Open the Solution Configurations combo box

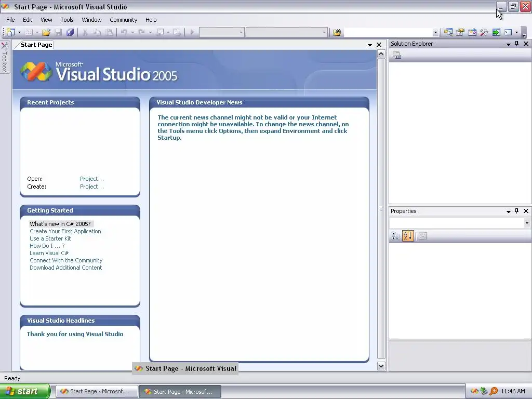click(x=221, y=32)
